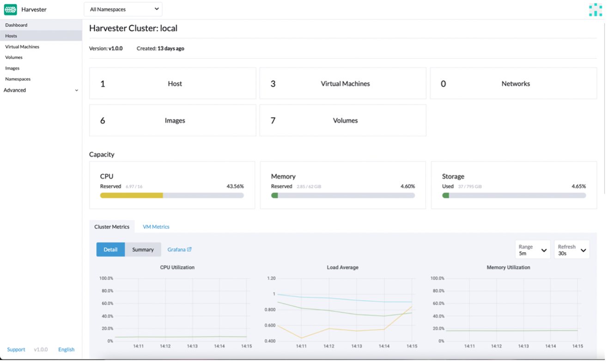The height and width of the screenshot is (364, 608).
Task: Click the Harvester logo icon
Action: click(x=11, y=9)
